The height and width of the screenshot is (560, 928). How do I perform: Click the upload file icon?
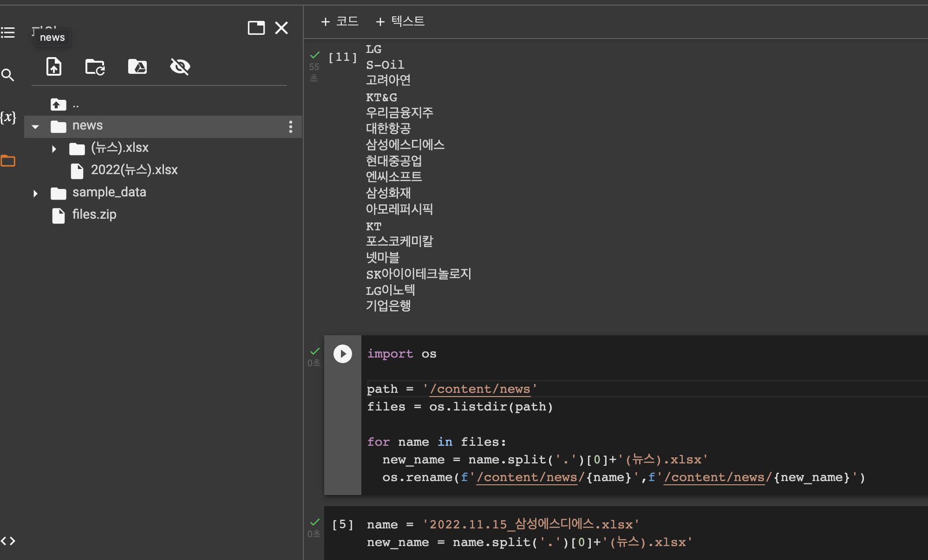click(x=54, y=66)
